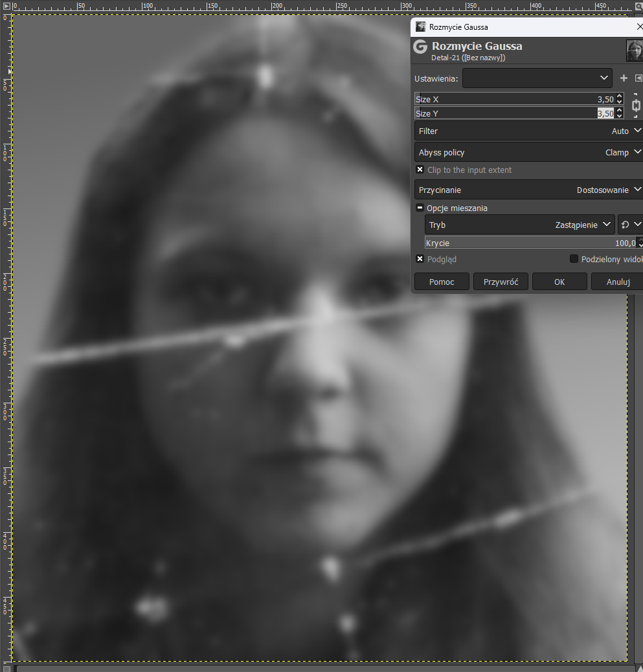Cancel the dialog with Anuluj
This screenshot has height=672, width=643.
pyautogui.click(x=618, y=282)
